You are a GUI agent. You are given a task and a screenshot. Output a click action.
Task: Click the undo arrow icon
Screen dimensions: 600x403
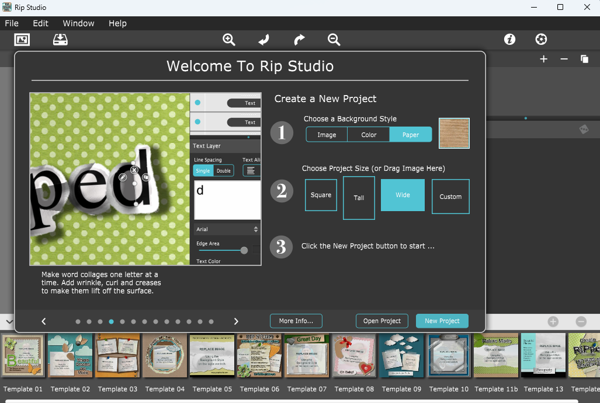[x=264, y=39]
